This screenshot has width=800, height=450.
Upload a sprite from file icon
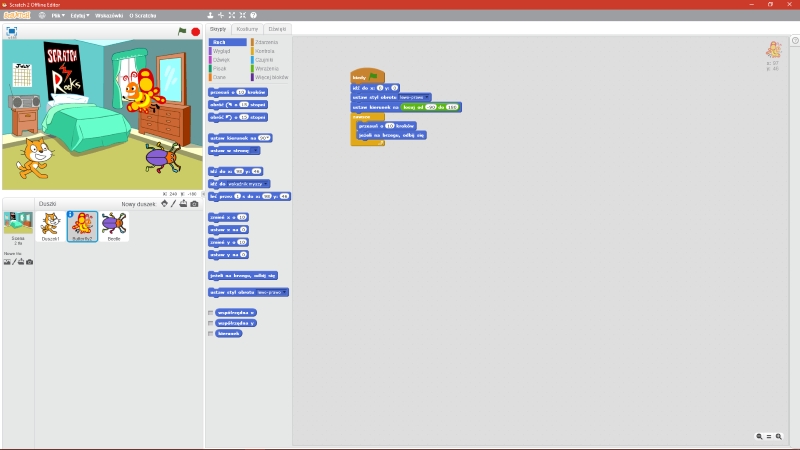tap(183, 204)
